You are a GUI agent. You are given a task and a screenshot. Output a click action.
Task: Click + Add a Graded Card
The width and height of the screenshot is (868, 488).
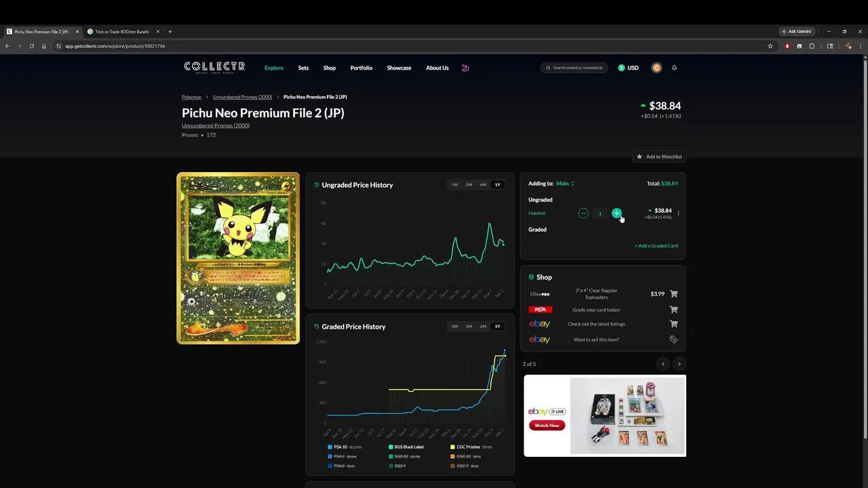click(x=656, y=246)
